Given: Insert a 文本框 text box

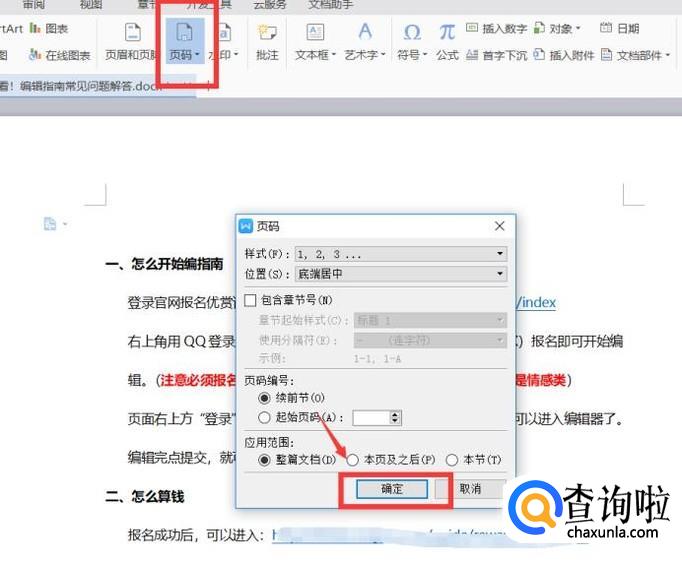Looking at the screenshot, I should [315, 42].
